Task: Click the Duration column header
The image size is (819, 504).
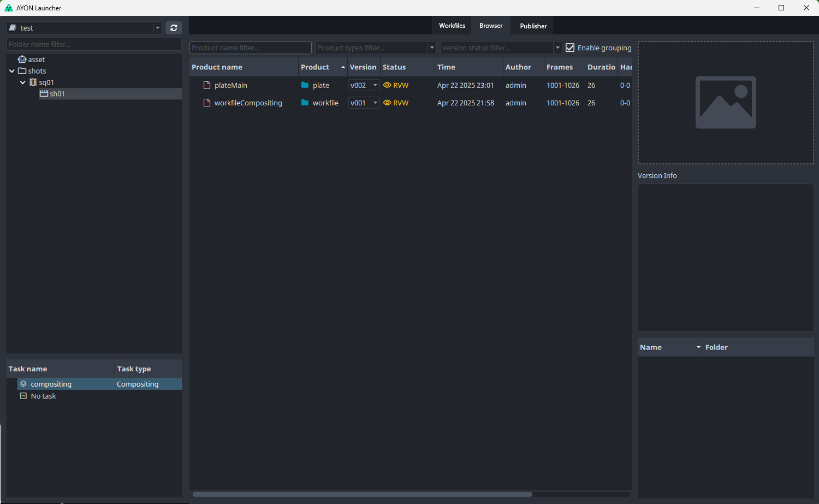Action: 601,67
